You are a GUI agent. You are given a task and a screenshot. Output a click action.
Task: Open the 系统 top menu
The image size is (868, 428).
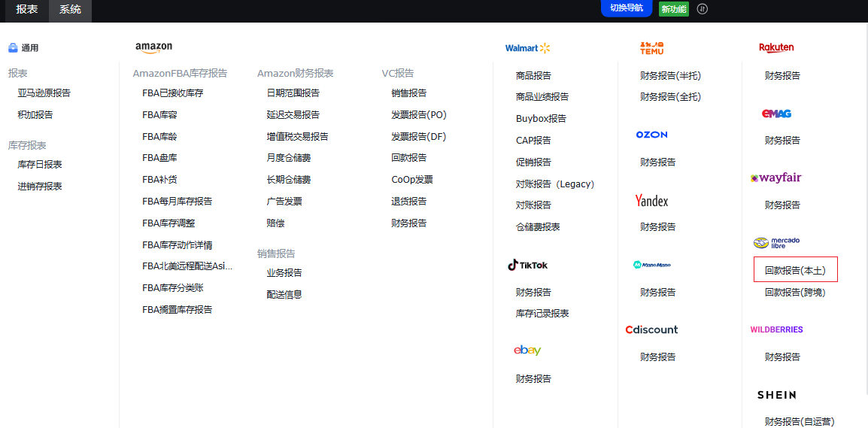70,9
